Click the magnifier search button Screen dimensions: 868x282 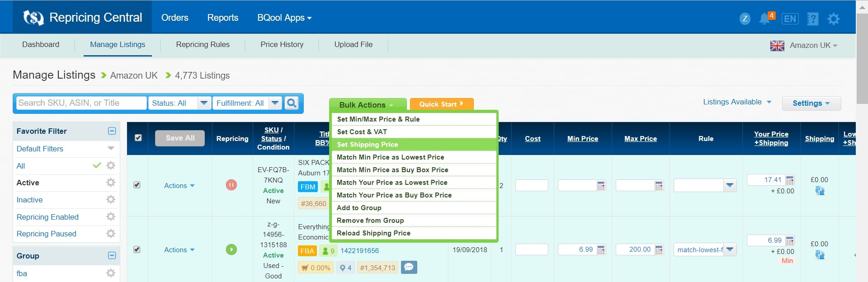click(x=292, y=103)
